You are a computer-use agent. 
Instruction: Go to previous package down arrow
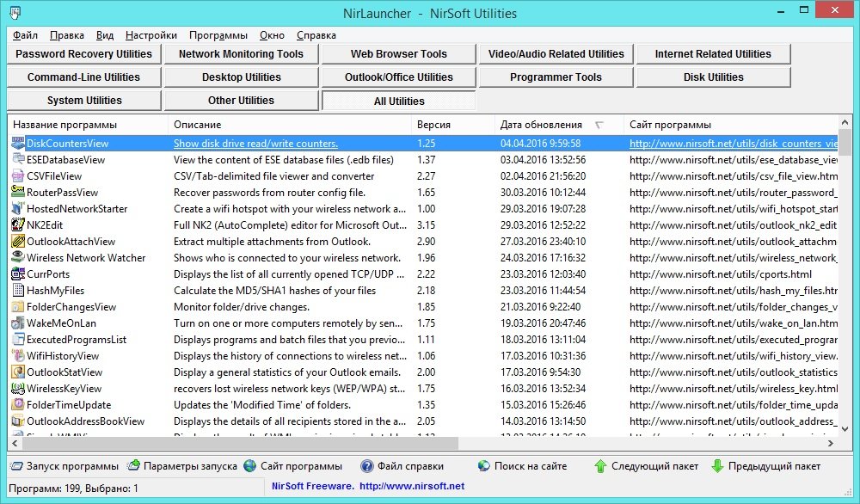pos(717,466)
